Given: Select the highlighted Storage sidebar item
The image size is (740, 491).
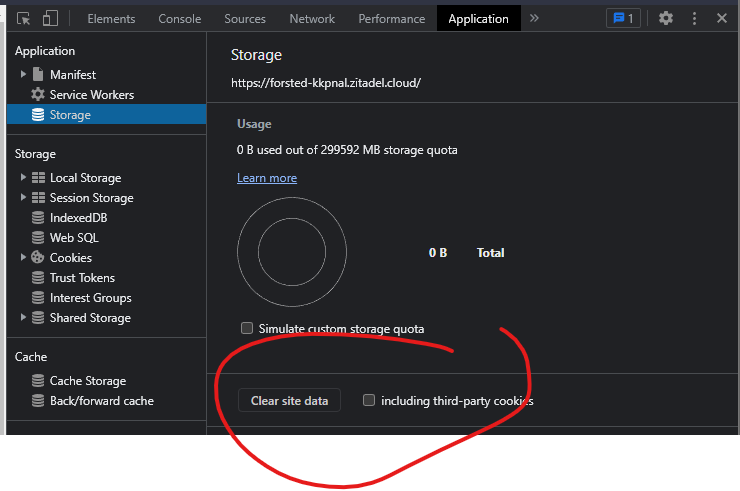Looking at the screenshot, I should coord(107,115).
